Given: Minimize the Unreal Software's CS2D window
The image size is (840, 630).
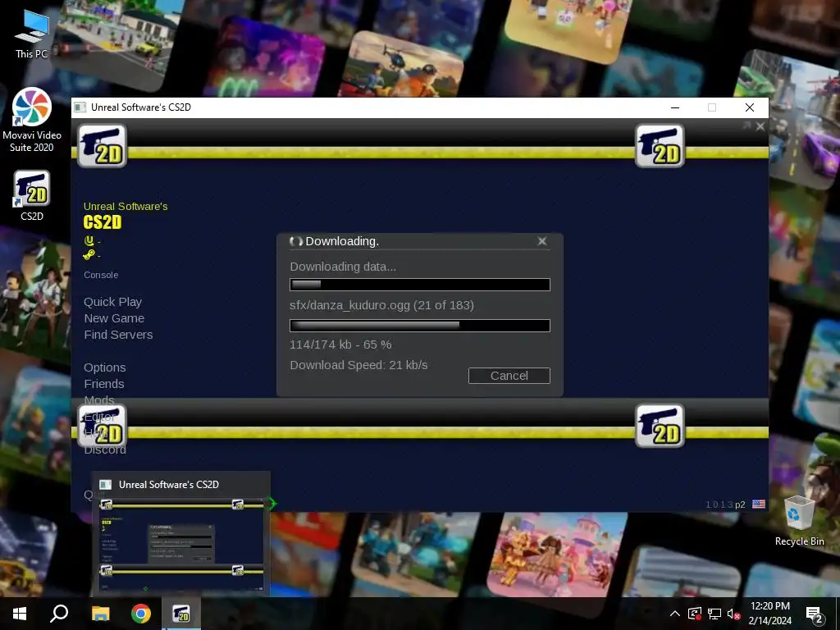Looking at the screenshot, I should tap(675, 107).
